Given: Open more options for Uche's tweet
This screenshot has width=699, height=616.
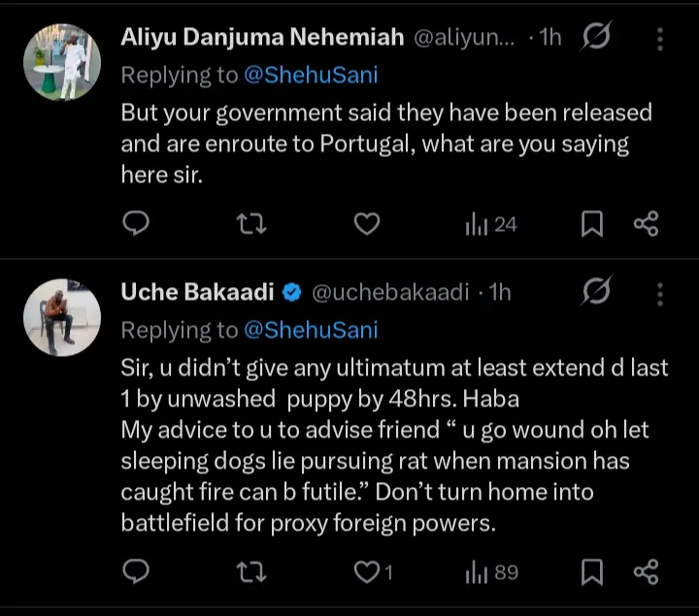Looking at the screenshot, I should click(x=660, y=292).
